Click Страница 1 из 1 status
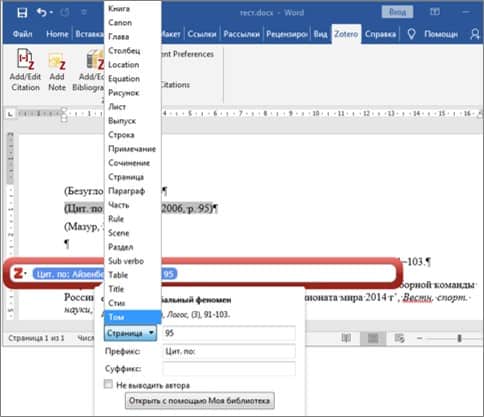Viewport: 484px width, 417px height. (36, 338)
